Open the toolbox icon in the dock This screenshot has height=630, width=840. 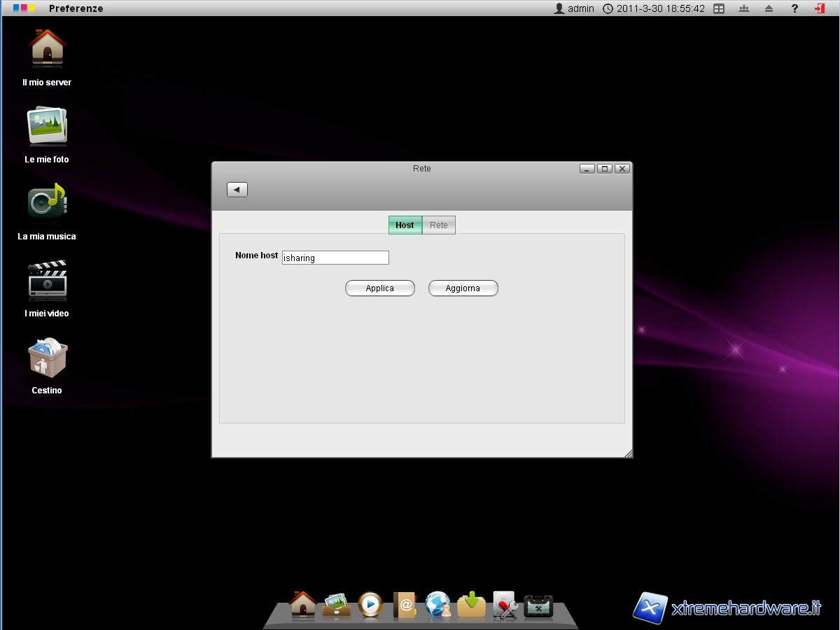point(538,605)
